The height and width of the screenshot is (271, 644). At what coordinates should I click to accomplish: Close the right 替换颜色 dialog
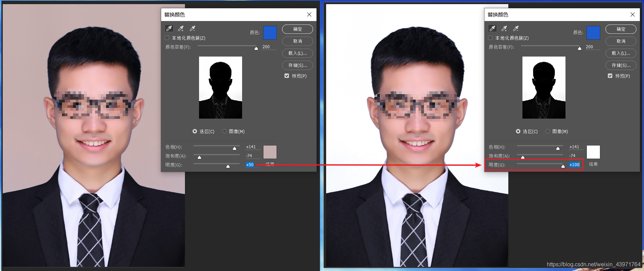[633, 14]
